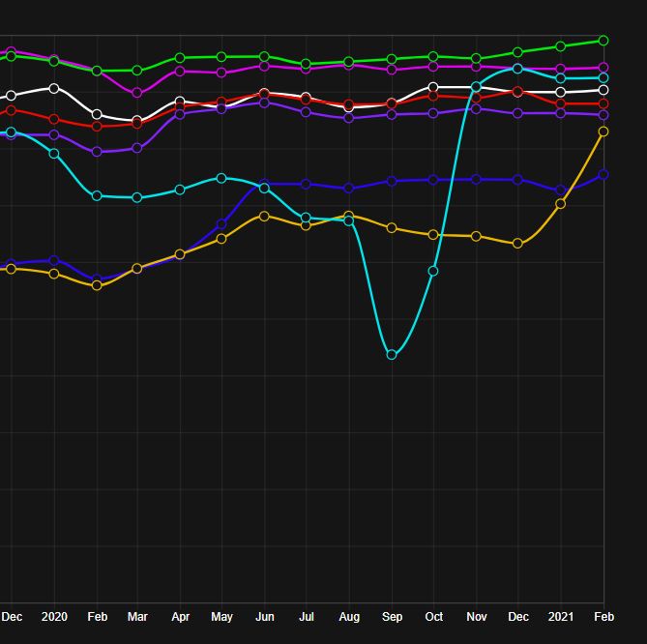This screenshot has width=647, height=644.
Task: Click the magenta data point at Mar
Action: click(x=137, y=93)
